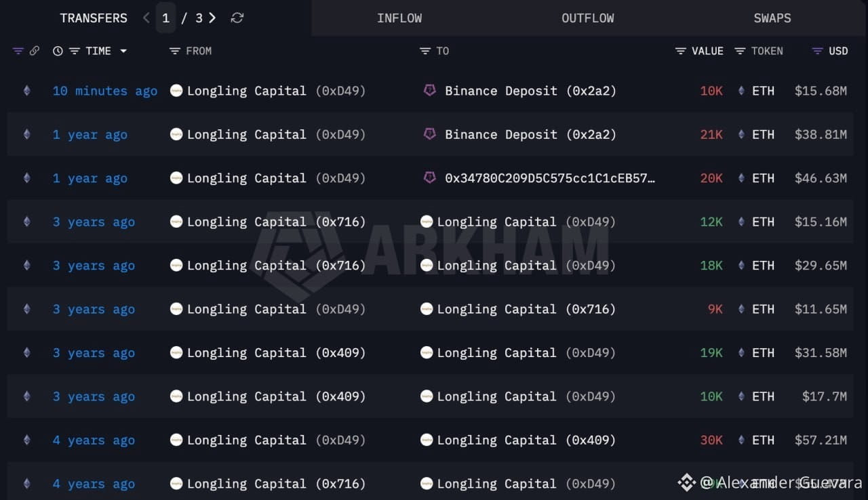The height and width of the screenshot is (500, 868).
Task: Switch to the OUTFLOW tab
Action: pyautogui.click(x=588, y=18)
